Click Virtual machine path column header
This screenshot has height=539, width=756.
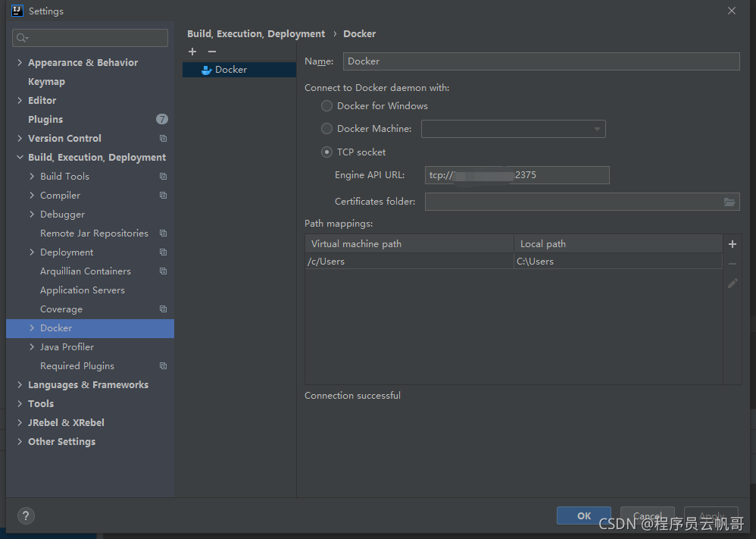409,243
